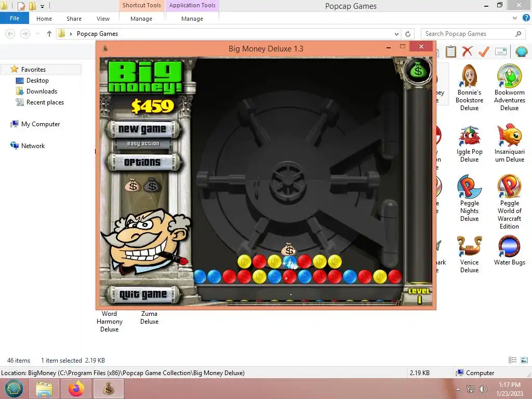Switch to the Share ribbon tab

[x=74, y=19]
